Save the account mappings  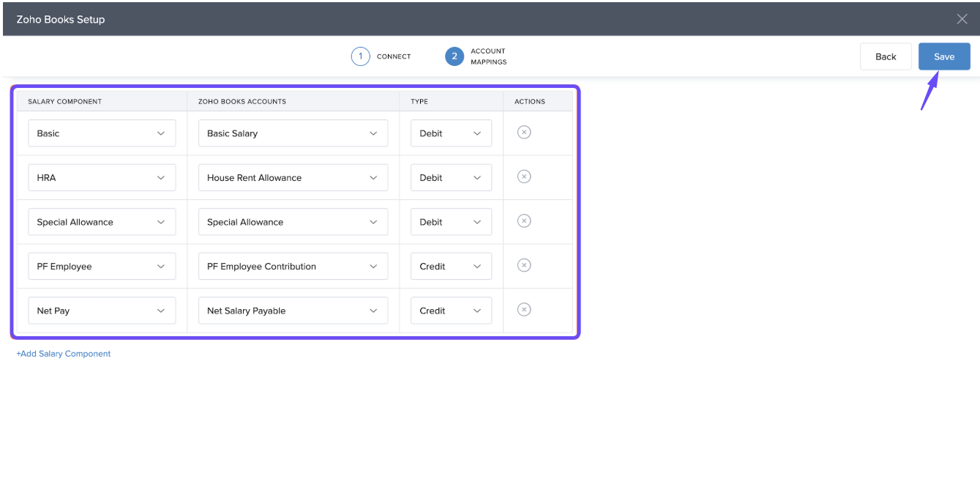[x=944, y=56]
